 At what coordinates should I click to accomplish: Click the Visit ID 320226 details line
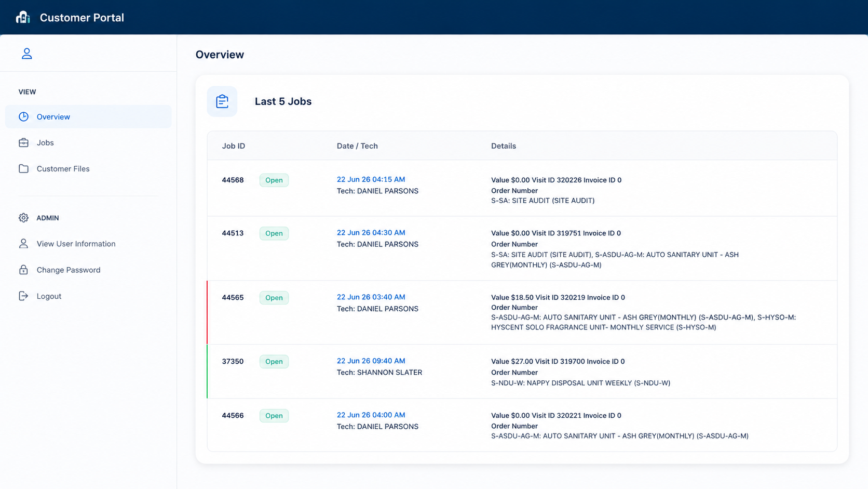coord(557,180)
